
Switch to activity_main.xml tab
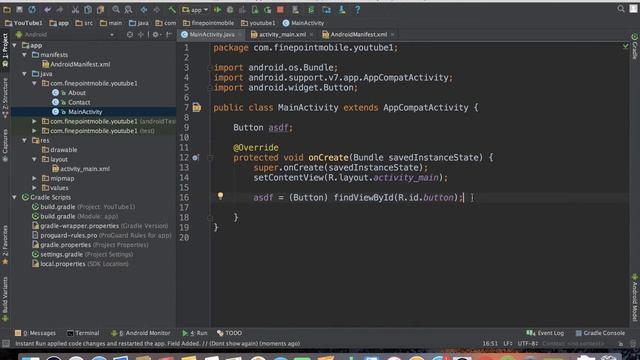tap(282, 35)
